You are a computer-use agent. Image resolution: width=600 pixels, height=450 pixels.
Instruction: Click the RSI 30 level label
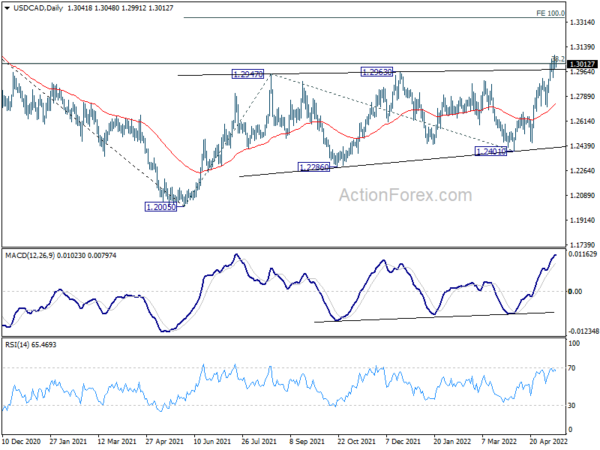(574, 404)
